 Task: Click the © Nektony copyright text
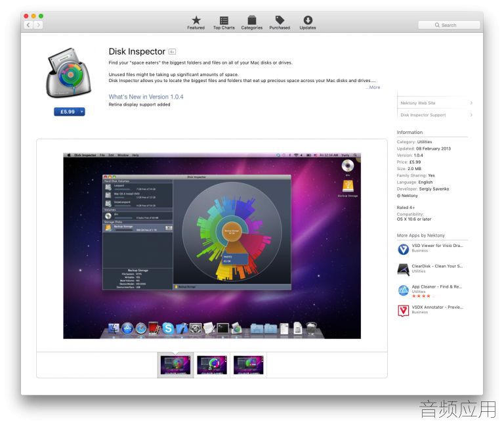(x=408, y=196)
